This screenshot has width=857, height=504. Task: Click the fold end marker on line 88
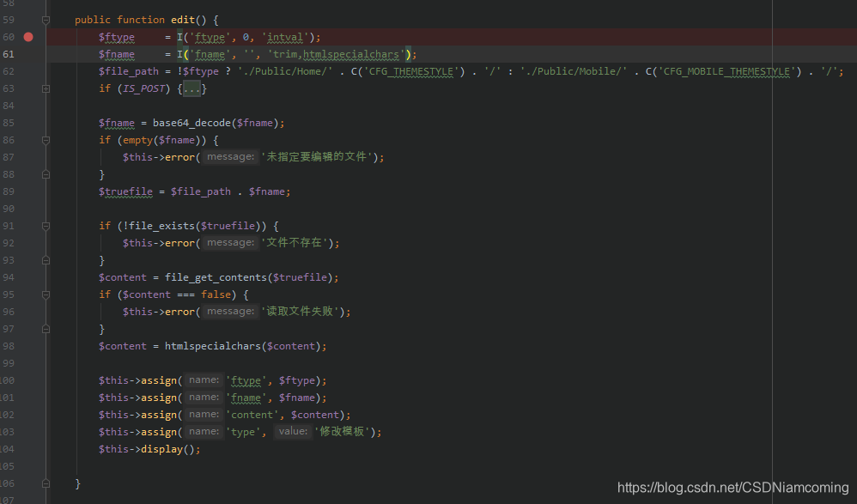pyautogui.click(x=46, y=174)
